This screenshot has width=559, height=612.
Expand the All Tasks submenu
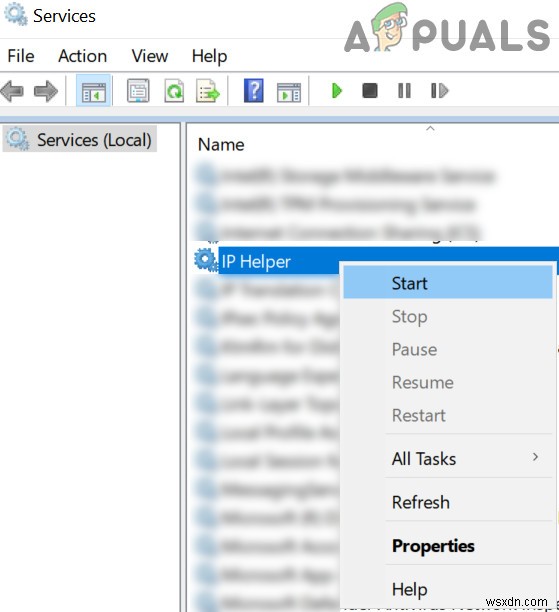tap(448, 458)
